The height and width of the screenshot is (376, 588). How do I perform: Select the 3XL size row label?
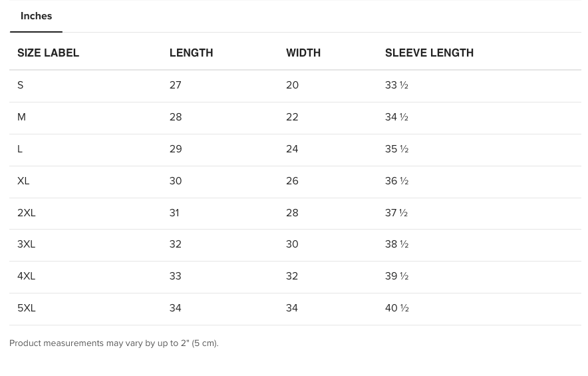tap(27, 244)
